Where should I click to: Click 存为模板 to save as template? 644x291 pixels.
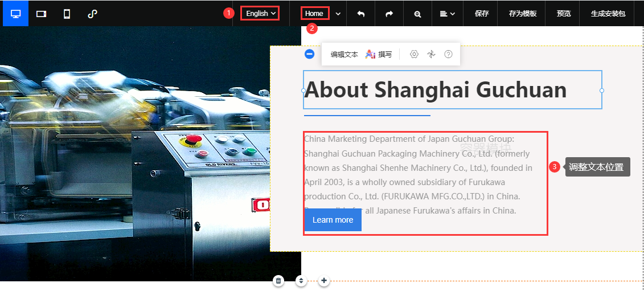tap(522, 14)
